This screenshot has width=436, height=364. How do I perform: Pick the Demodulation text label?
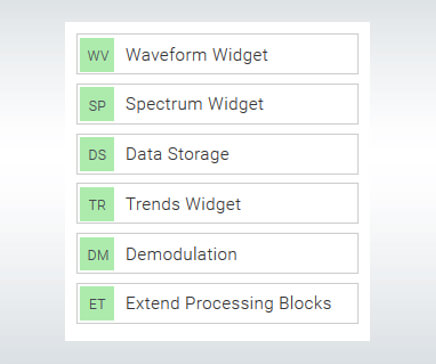(181, 254)
